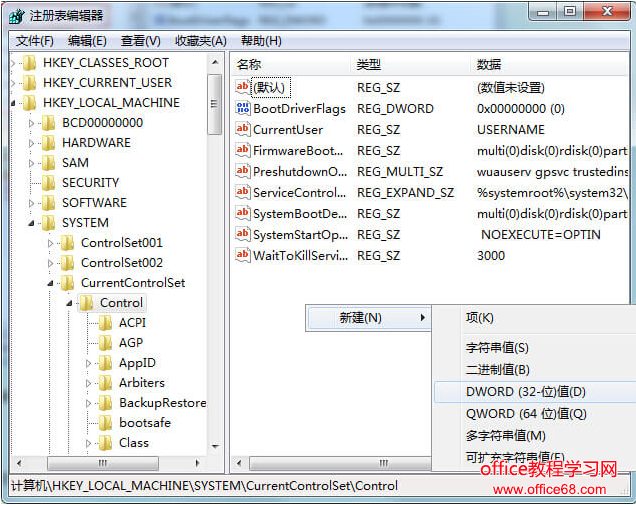This screenshot has width=636, height=506.
Task: Click the SystemStartOp... value icon
Action: pos(243,235)
